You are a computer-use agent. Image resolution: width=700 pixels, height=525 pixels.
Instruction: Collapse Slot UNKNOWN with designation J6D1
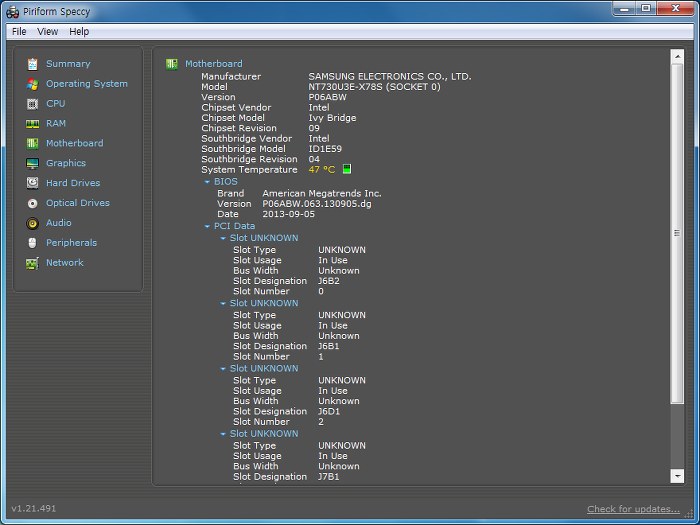[223, 369]
